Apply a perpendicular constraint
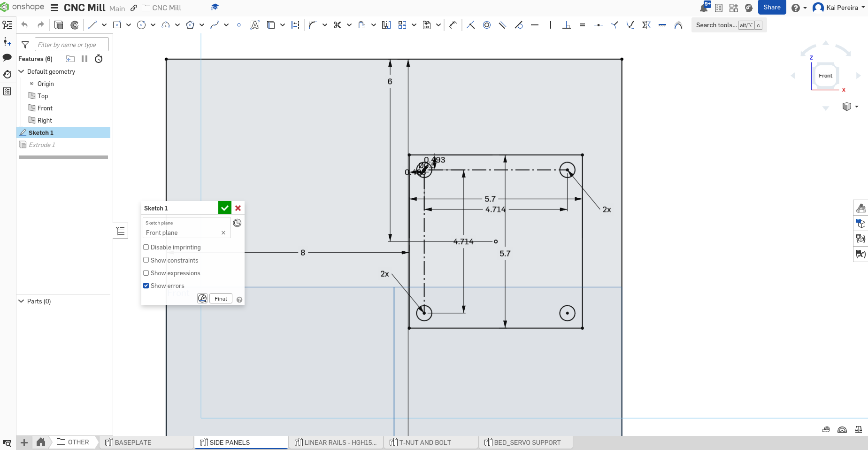The width and height of the screenshot is (868, 450). (x=567, y=25)
